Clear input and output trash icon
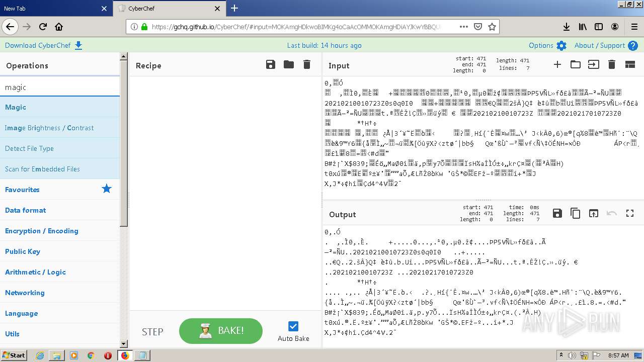The width and height of the screenshot is (644, 362). tap(612, 64)
